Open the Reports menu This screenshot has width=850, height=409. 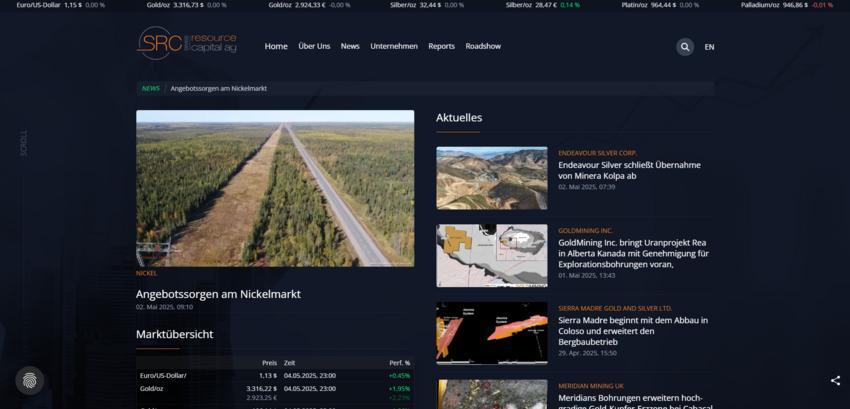click(x=441, y=46)
